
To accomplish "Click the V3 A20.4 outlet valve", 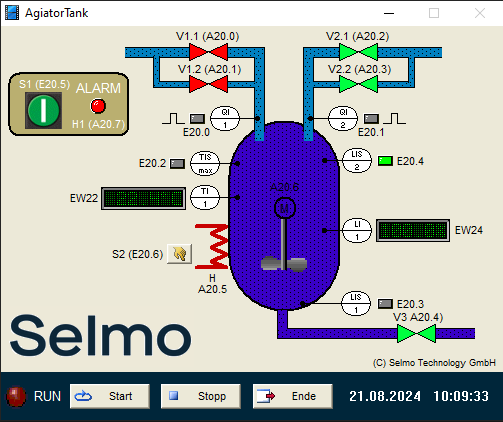I will pyautogui.click(x=416, y=333).
